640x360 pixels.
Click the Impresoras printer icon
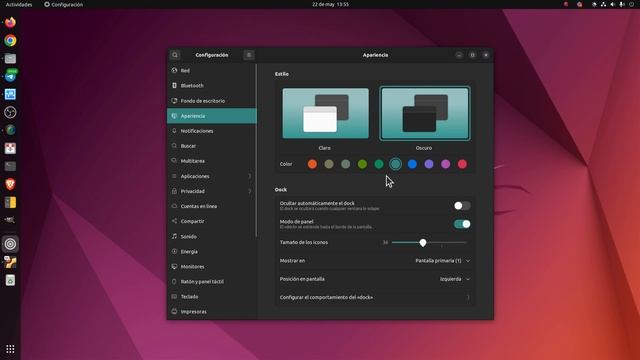174,311
